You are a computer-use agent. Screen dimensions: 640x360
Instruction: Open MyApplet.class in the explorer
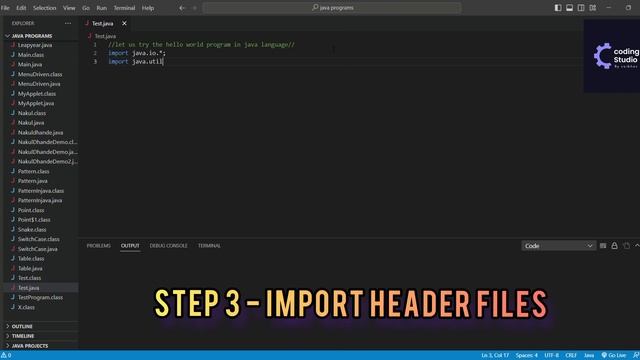[x=37, y=93]
